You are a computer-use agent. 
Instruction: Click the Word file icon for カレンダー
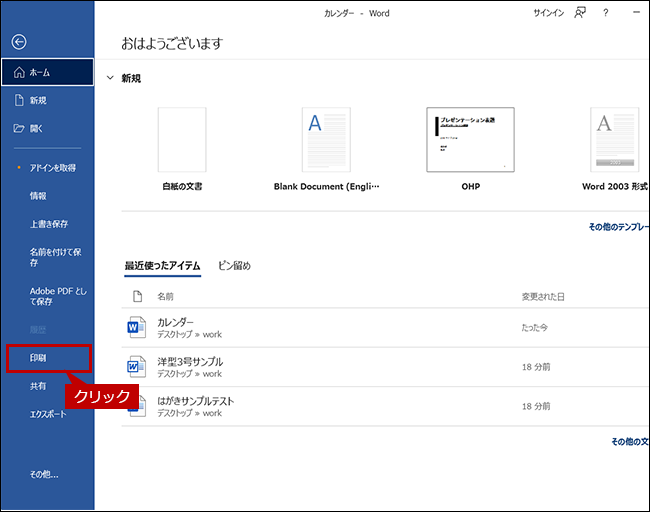pos(137,327)
